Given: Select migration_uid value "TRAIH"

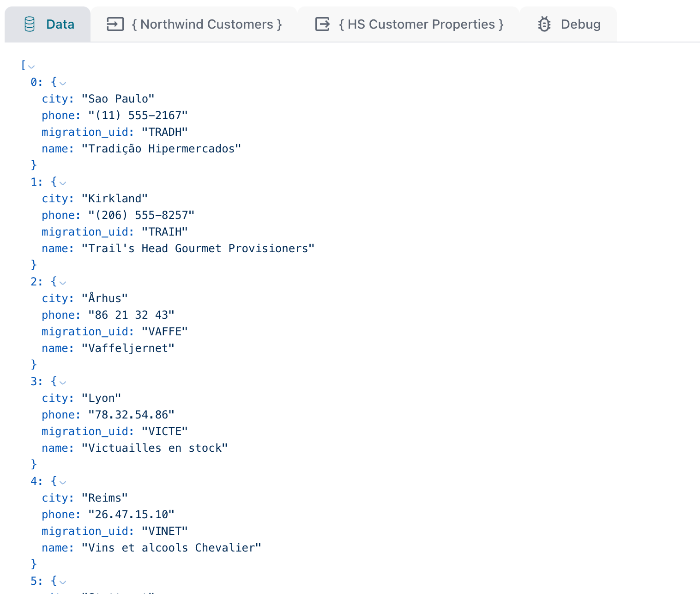Looking at the screenshot, I should point(165,232).
